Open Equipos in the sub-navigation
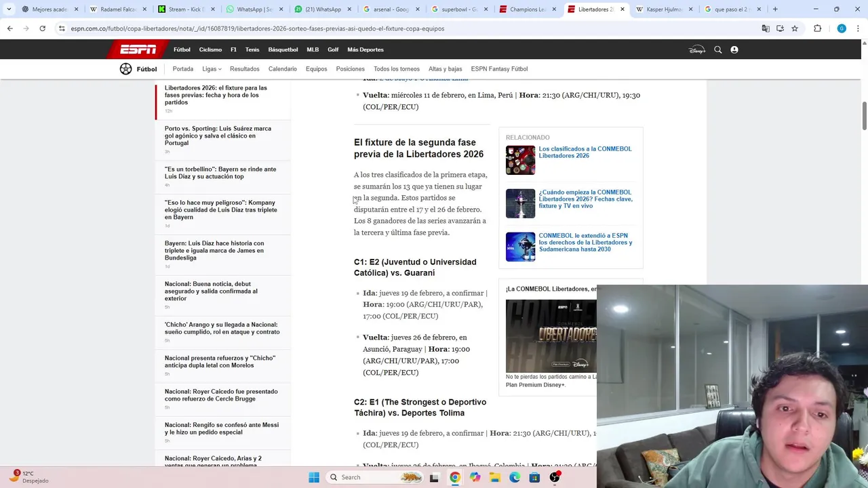 pyautogui.click(x=317, y=69)
